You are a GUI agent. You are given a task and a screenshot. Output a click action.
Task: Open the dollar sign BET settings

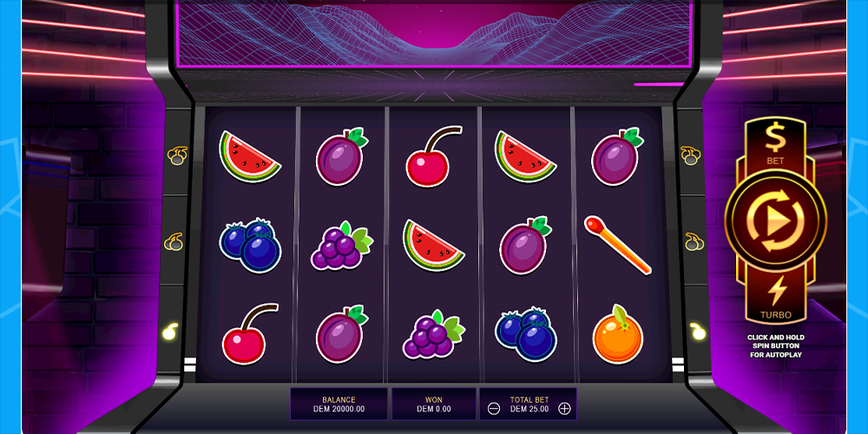(775, 143)
